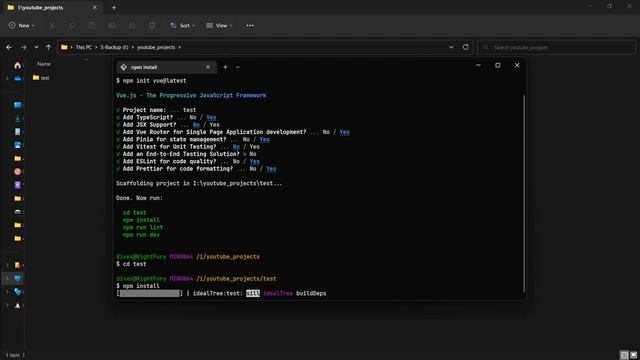This screenshot has height=360, width=640.
Task: Click the Search youtube_projects box
Action: [x=556, y=47]
